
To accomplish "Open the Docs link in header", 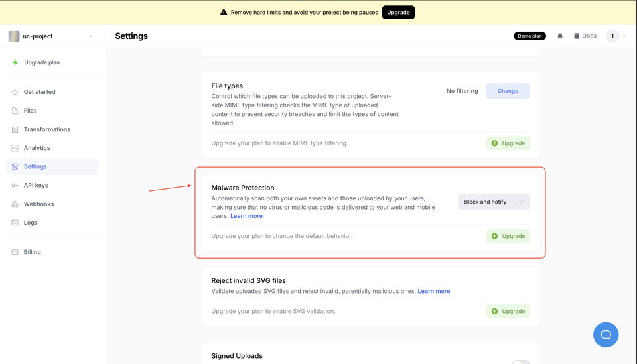I will click(x=585, y=36).
